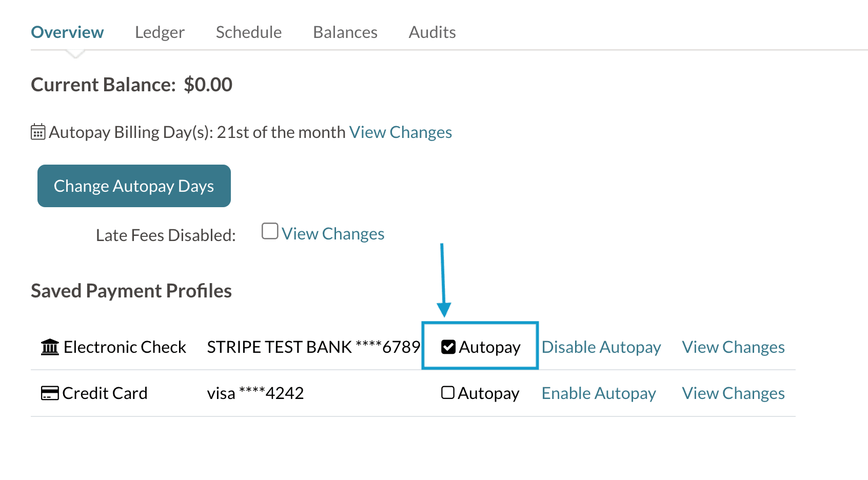Click the Saved Payment Profiles heading
868x480 pixels.
click(131, 290)
